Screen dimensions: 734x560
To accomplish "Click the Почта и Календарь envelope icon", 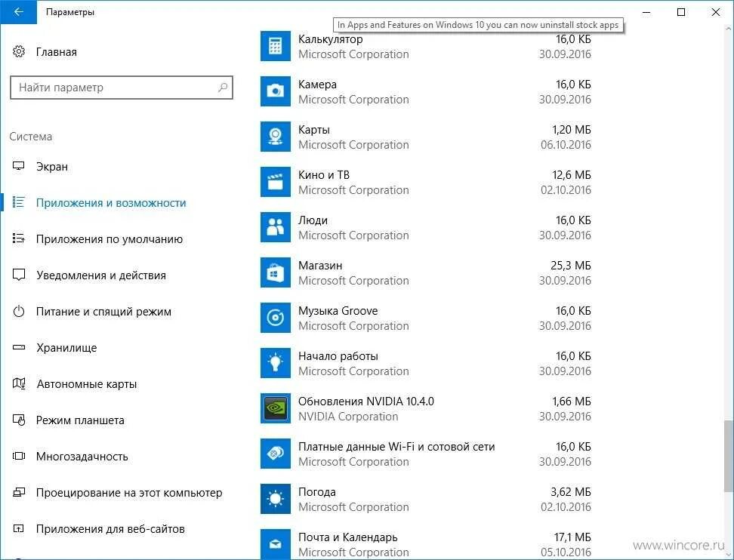I will pyautogui.click(x=275, y=544).
